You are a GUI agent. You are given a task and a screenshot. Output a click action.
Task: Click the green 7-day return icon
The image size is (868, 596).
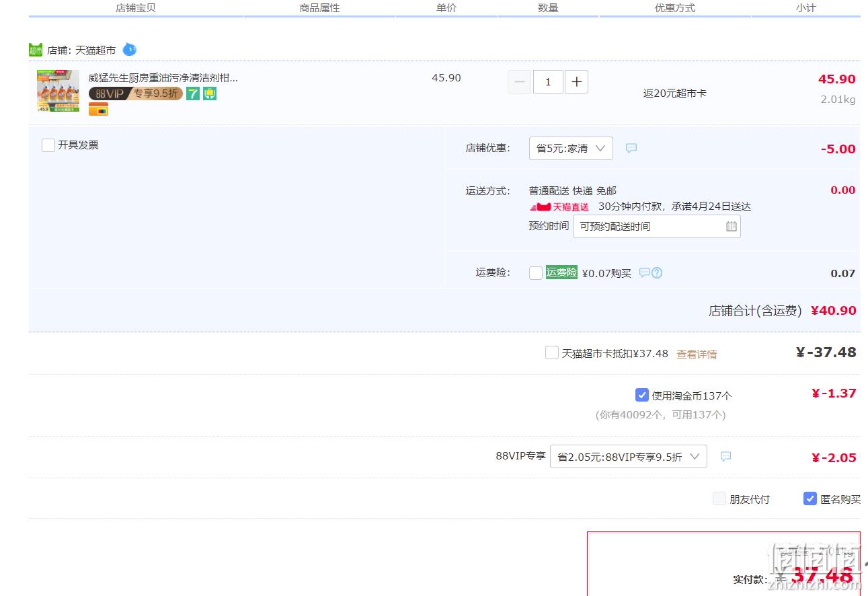[x=193, y=94]
